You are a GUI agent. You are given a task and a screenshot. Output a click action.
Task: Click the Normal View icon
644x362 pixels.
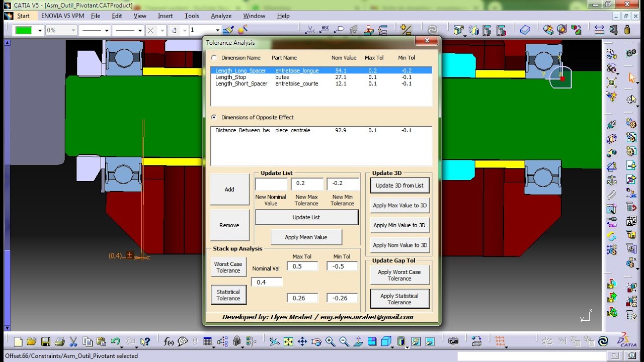click(358, 342)
